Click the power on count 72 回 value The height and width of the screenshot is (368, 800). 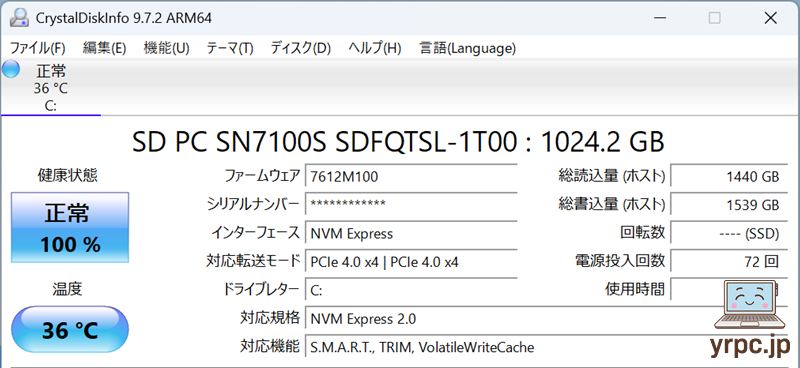click(729, 262)
